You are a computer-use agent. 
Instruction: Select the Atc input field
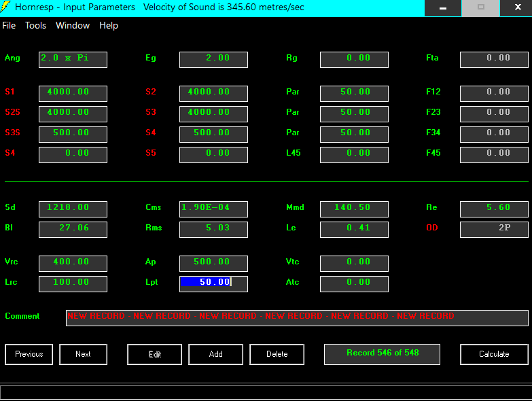point(354,283)
